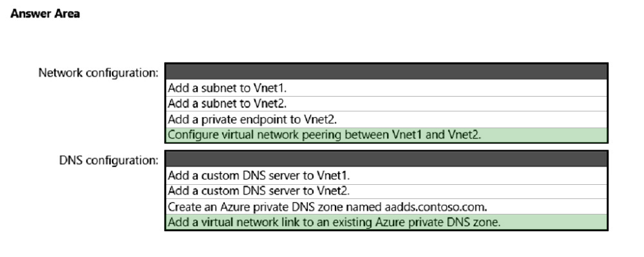Open the DNS configuration dropdown header
Viewport: 644px width, 257px height.
tap(386, 159)
